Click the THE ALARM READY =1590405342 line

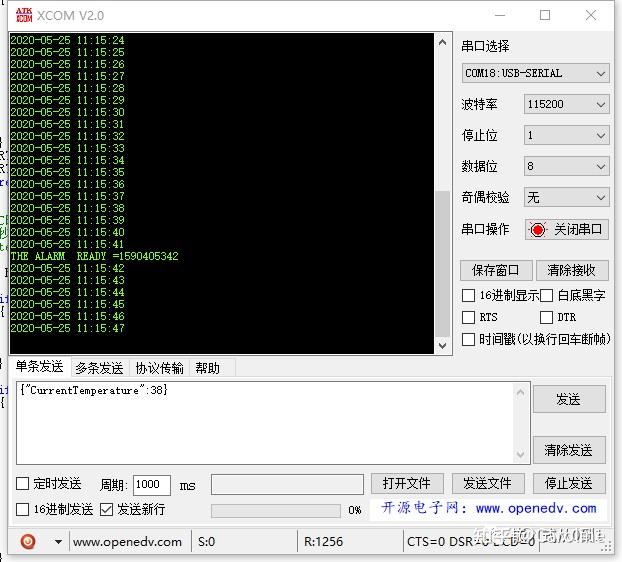click(x=94, y=256)
